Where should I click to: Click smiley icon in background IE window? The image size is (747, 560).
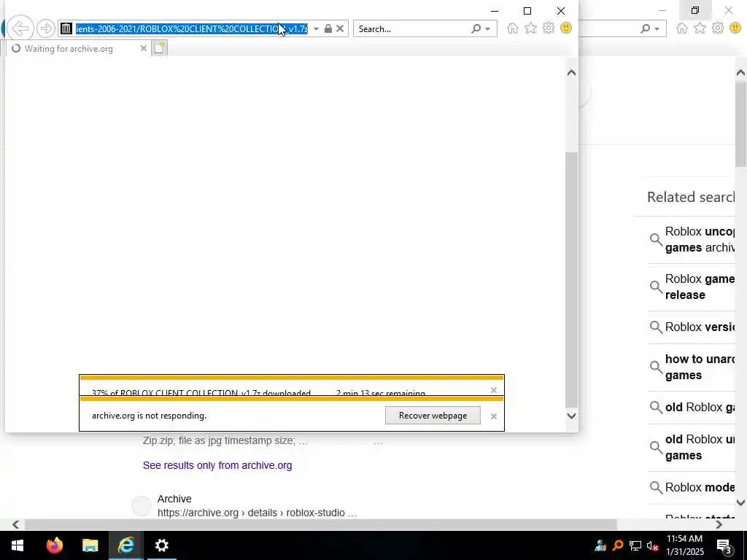[735, 28]
